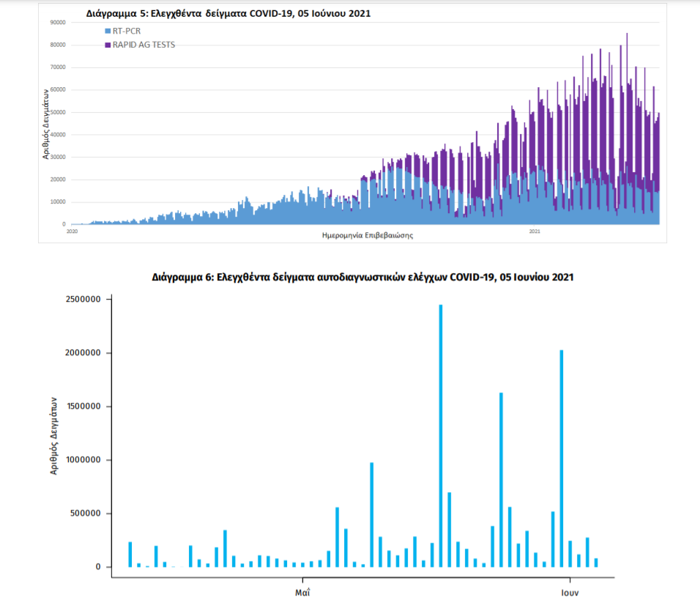The width and height of the screenshot is (700, 602).
Task: Select the RT-PCR legend label
Action: [x=126, y=31]
